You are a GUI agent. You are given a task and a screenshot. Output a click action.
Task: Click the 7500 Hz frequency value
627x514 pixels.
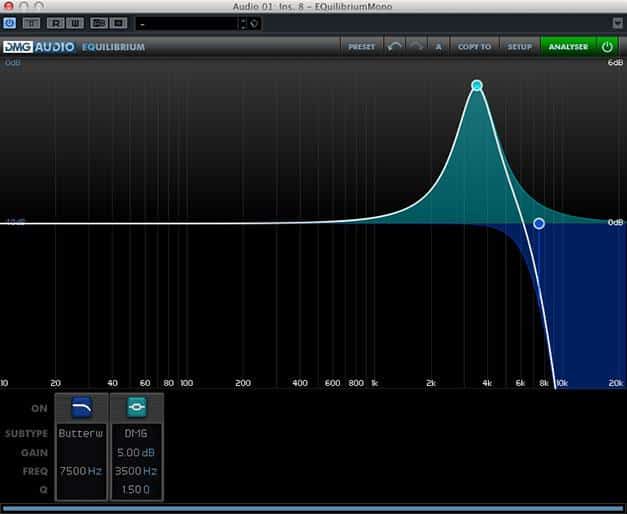point(81,471)
